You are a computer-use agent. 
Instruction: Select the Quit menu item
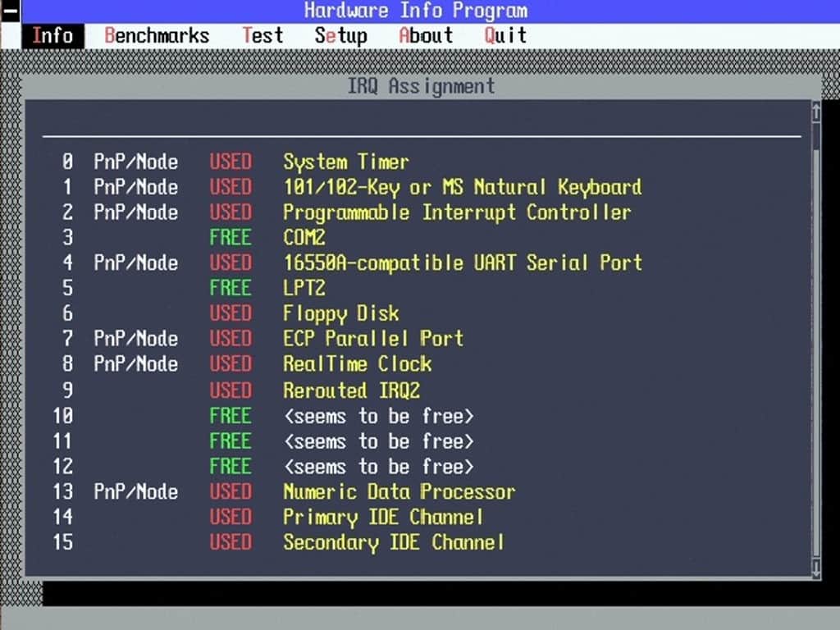(505, 36)
